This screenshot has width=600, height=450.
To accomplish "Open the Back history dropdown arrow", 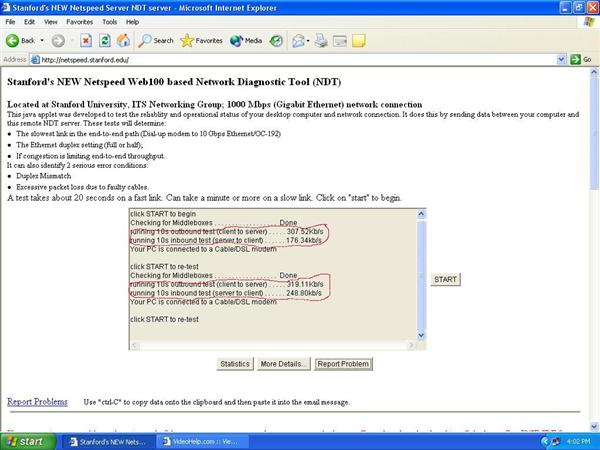I will coord(42,41).
